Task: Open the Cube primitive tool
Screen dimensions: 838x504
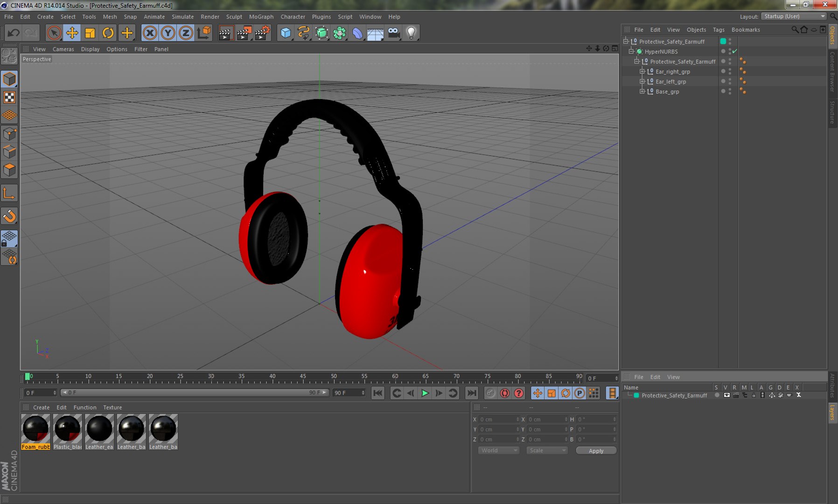Action: [x=286, y=33]
